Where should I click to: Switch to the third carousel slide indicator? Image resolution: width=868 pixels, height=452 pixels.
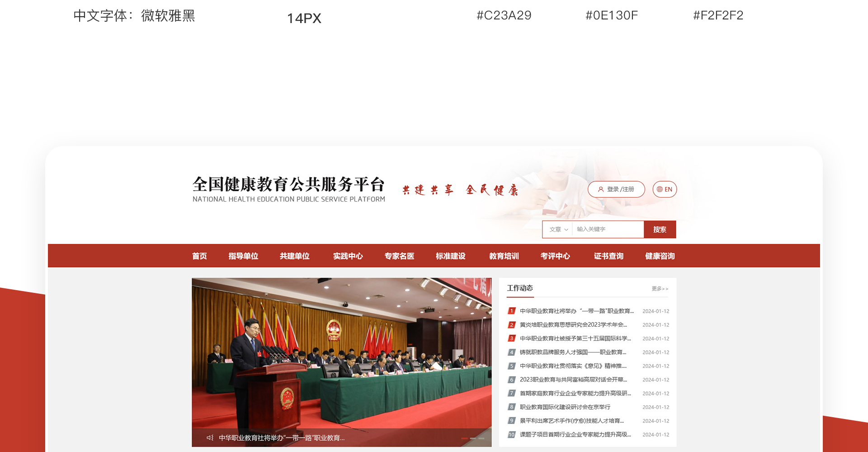(x=481, y=438)
